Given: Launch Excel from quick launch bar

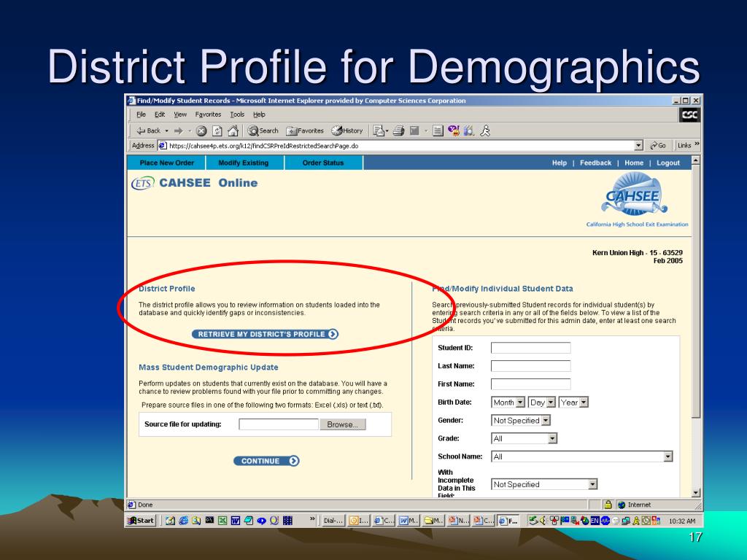Looking at the screenshot, I should coord(222,521).
